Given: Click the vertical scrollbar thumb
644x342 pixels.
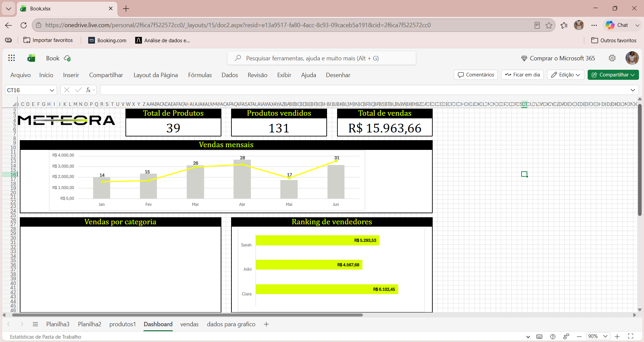Looking at the screenshot, I should (640, 160).
